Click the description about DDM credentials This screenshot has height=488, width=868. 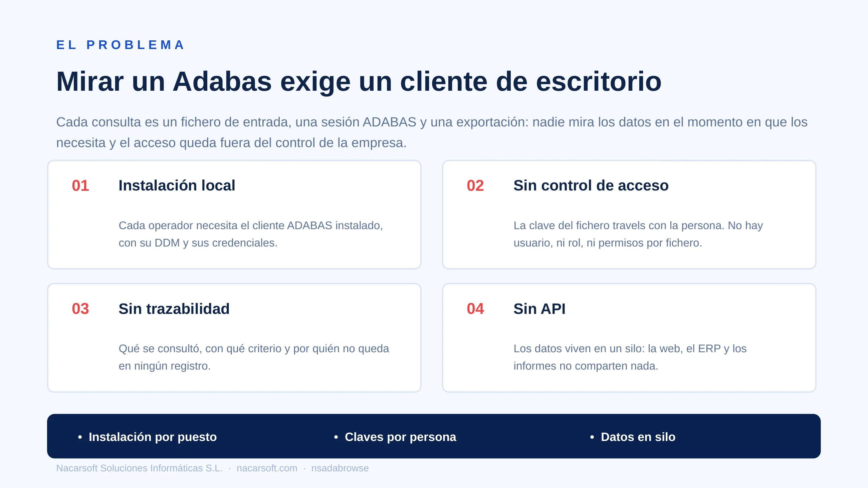[251, 234]
